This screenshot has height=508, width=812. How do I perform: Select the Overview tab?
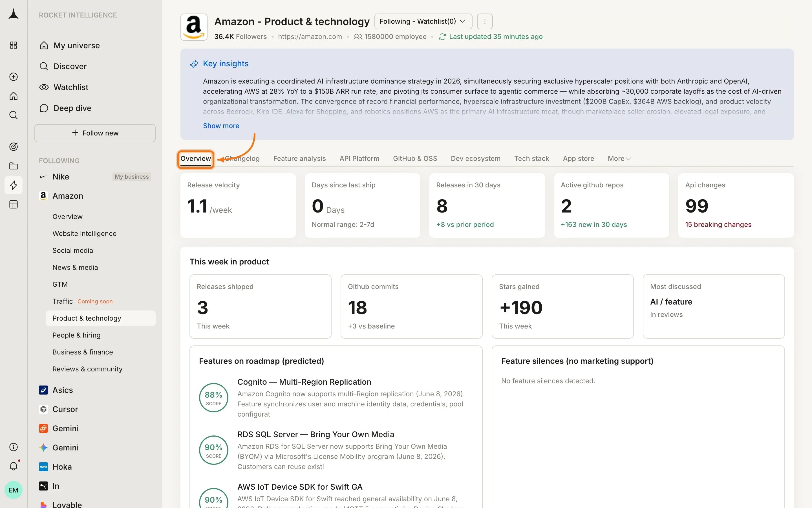[196, 159]
